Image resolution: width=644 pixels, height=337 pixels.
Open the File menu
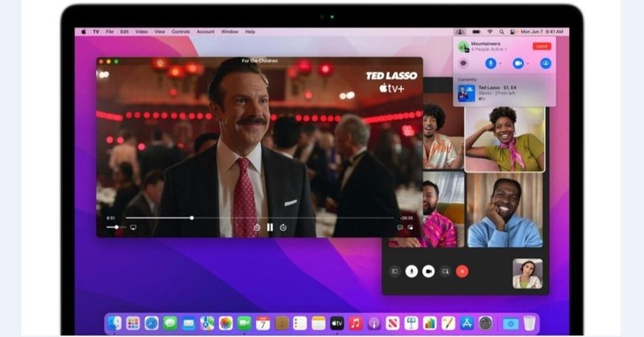(109, 31)
